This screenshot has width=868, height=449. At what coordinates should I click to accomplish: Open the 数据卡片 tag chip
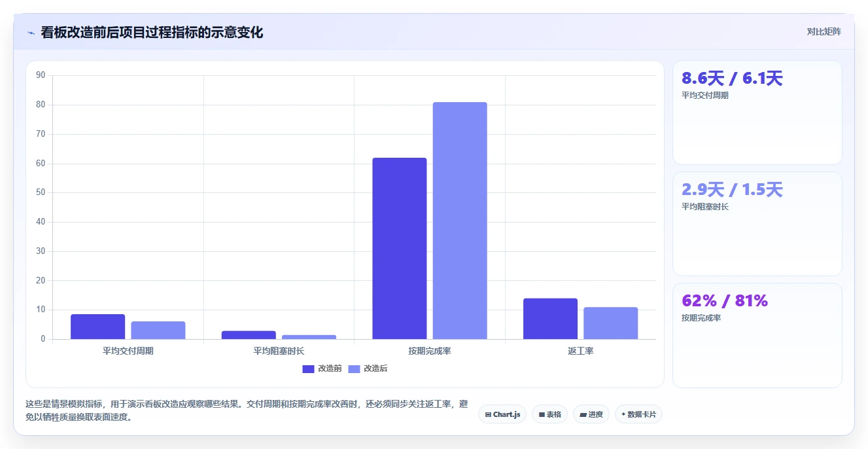pos(638,414)
